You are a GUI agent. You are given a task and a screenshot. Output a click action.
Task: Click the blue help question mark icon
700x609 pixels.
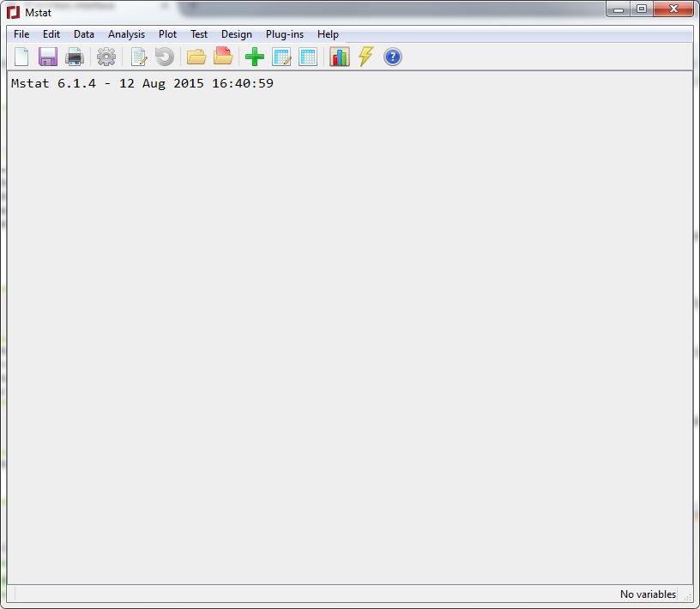[x=393, y=57]
